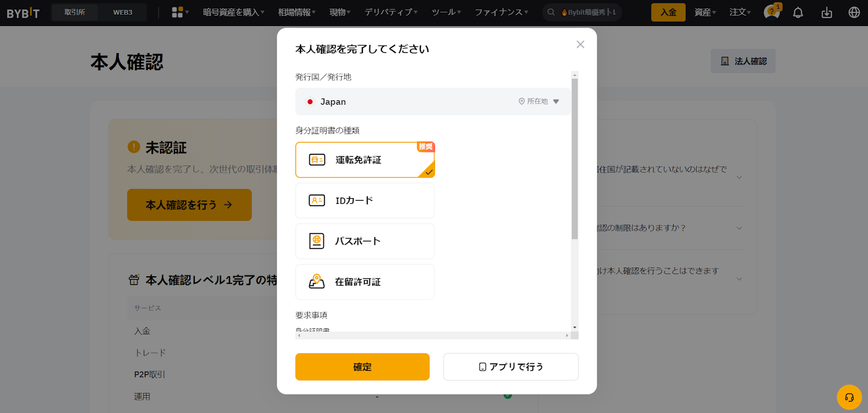Open the live support headset icon

coord(850,397)
